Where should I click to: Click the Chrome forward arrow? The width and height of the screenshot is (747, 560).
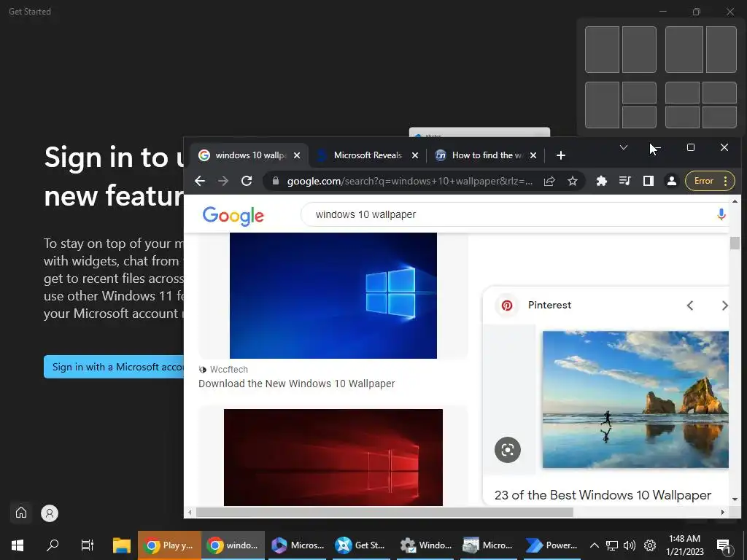pyautogui.click(x=223, y=181)
